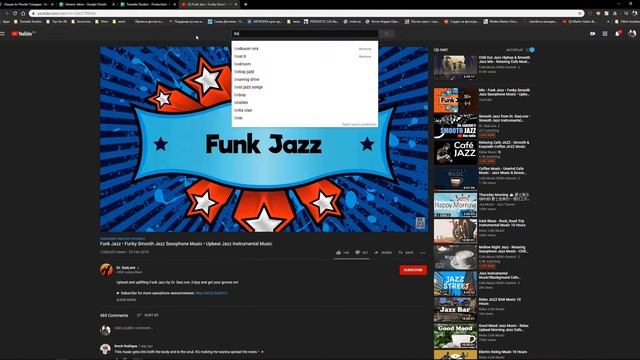The image size is (640, 360).
Task: Click the search magnifier button
Action: click(x=387, y=34)
